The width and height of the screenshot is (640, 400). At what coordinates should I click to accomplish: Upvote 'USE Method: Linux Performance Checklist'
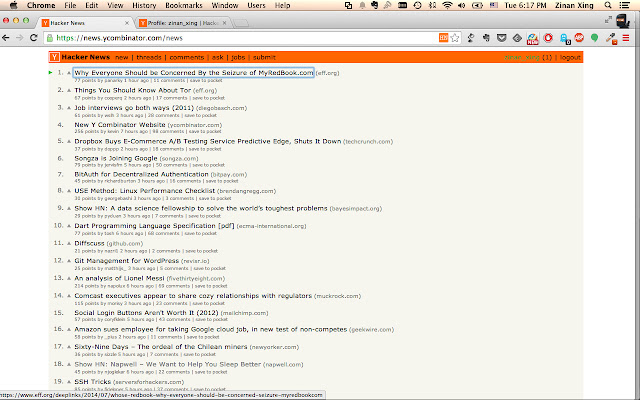pyautogui.click(x=69, y=191)
